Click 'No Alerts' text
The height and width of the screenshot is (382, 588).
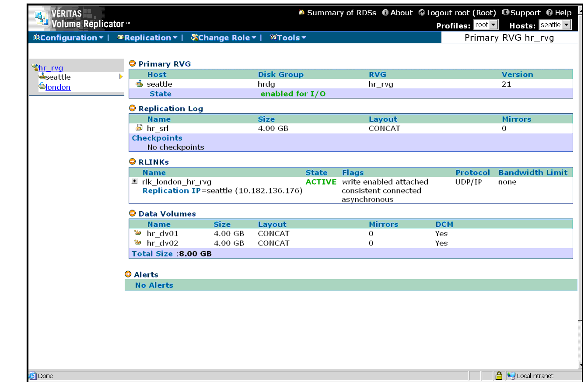(154, 285)
